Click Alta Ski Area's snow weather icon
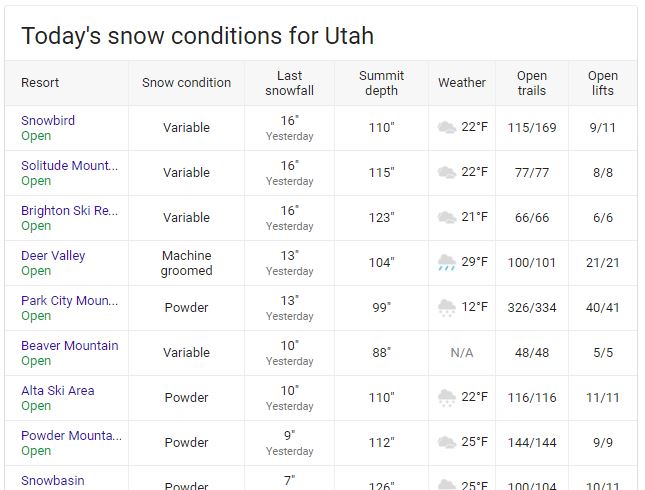 (x=447, y=397)
